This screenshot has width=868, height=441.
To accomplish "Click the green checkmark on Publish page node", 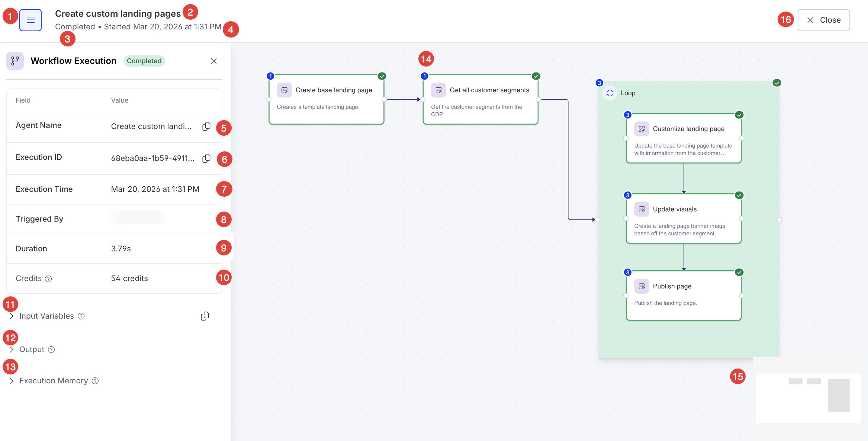I will point(739,272).
